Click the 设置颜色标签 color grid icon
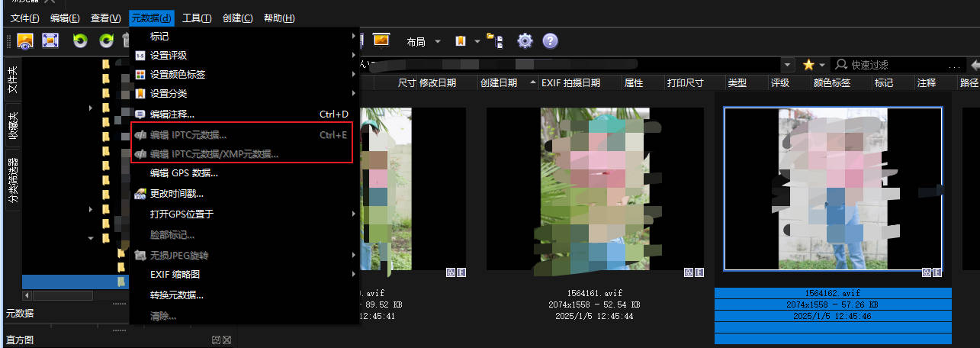 140,74
